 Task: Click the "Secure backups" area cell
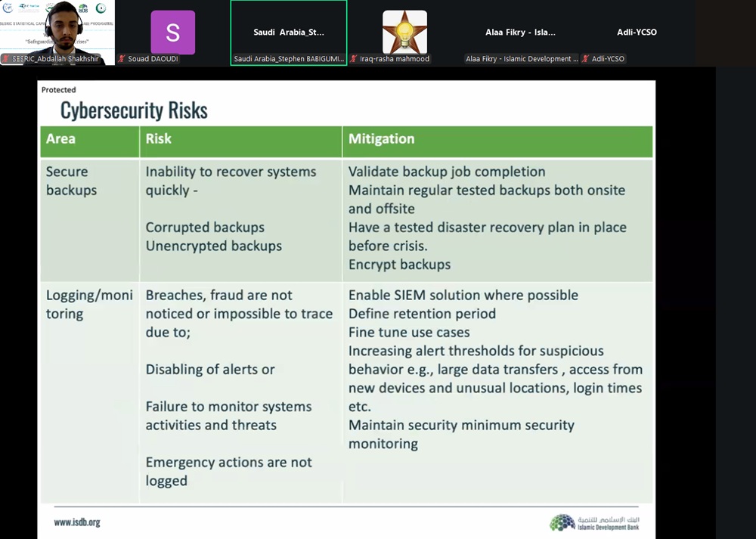pyautogui.click(x=71, y=181)
